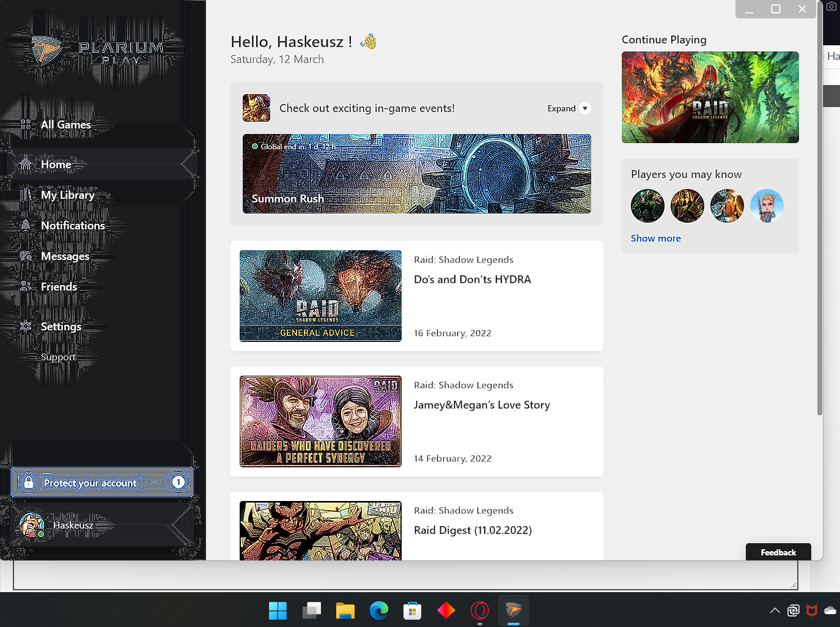Expand the in-game events panel
840x627 pixels.
click(569, 108)
